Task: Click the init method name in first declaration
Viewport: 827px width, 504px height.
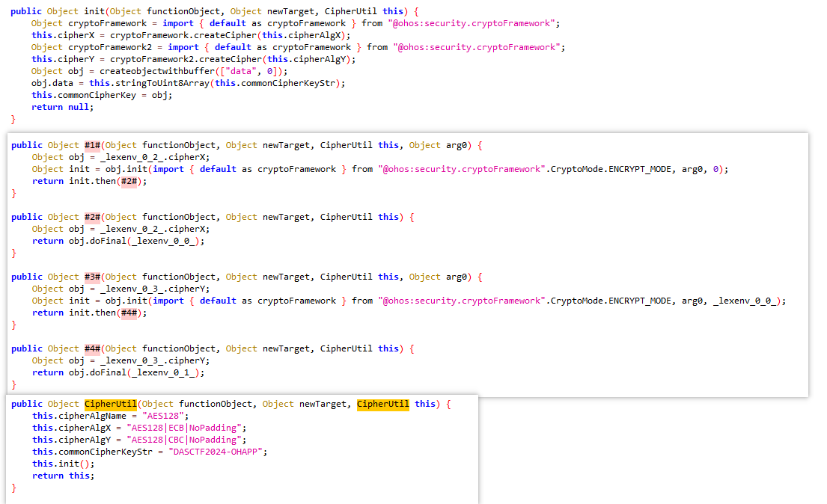Action: pyautogui.click(x=95, y=11)
